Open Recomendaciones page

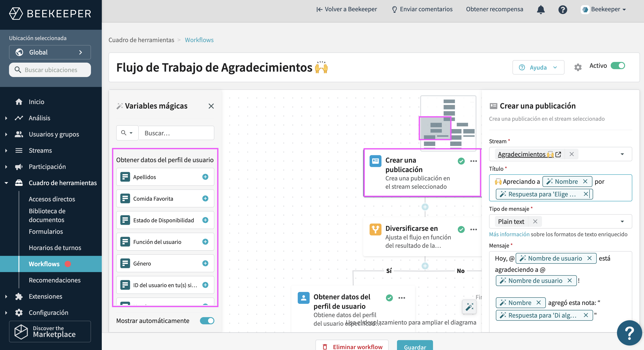pyautogui.click(x=54, y=280)
